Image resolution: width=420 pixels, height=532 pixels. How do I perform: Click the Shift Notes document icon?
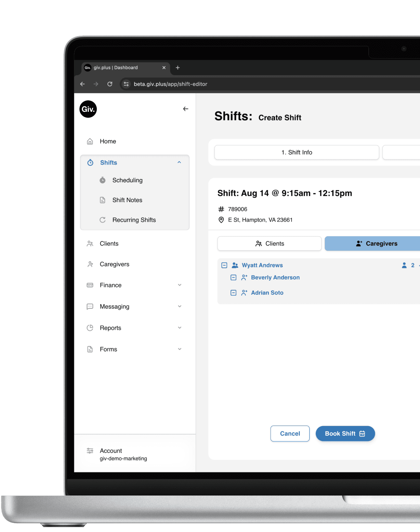tap(103, 200)
